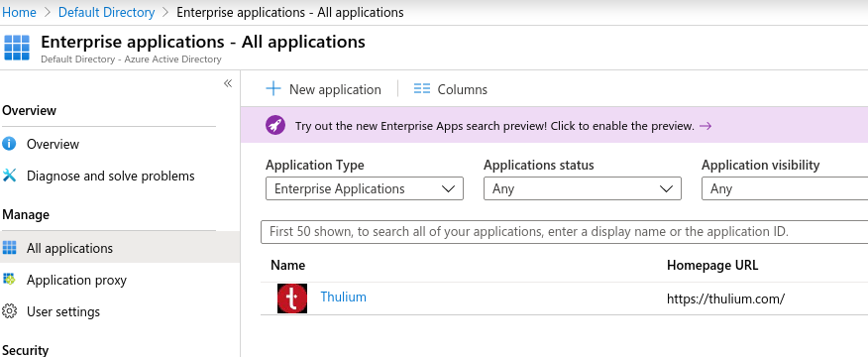The height and width of the screenshot is (357, 868).
Task: Click breadcrumb text Enterprise applications - All applications
Action: 290,12
